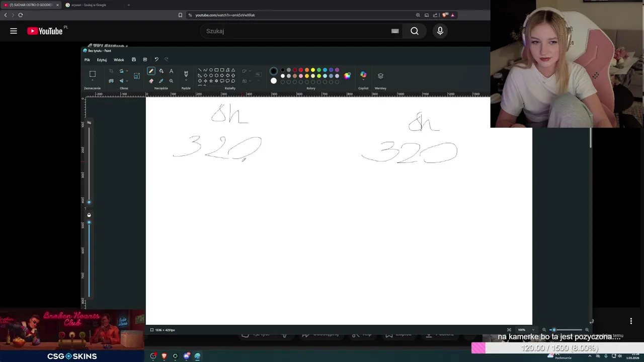
Task: Click the zoom out icon in Paint status bar
Action: coord(544,330)
